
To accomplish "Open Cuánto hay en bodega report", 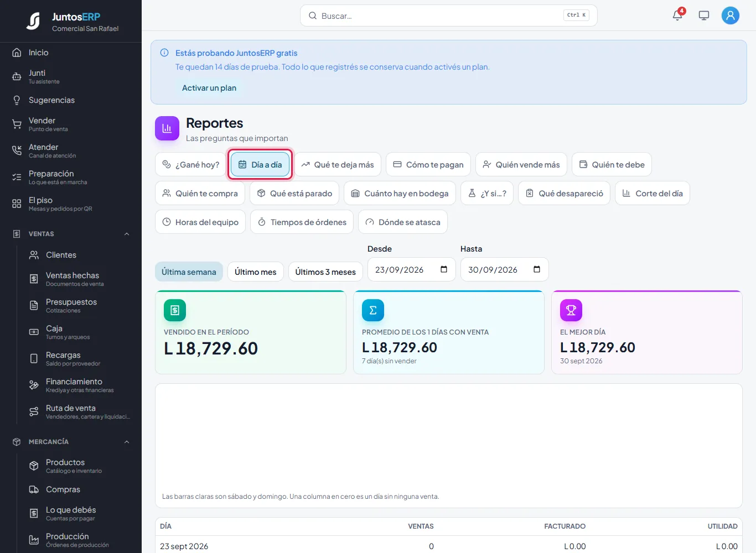I will [x=400, y=193].
